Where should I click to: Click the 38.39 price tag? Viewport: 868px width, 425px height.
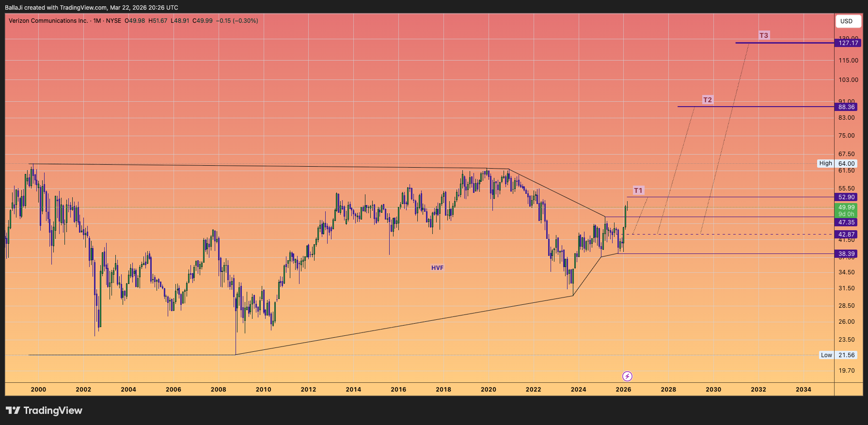[x=846, y=254]
